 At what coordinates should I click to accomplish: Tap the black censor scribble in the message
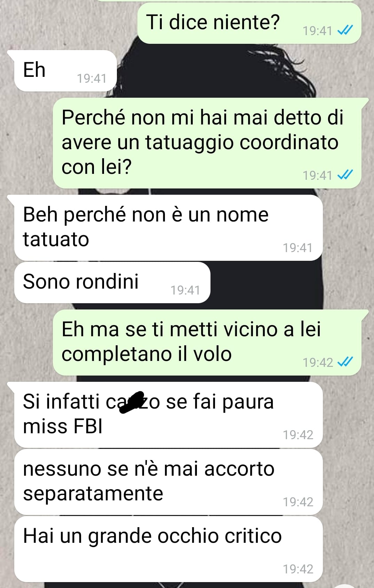point(132,402)
